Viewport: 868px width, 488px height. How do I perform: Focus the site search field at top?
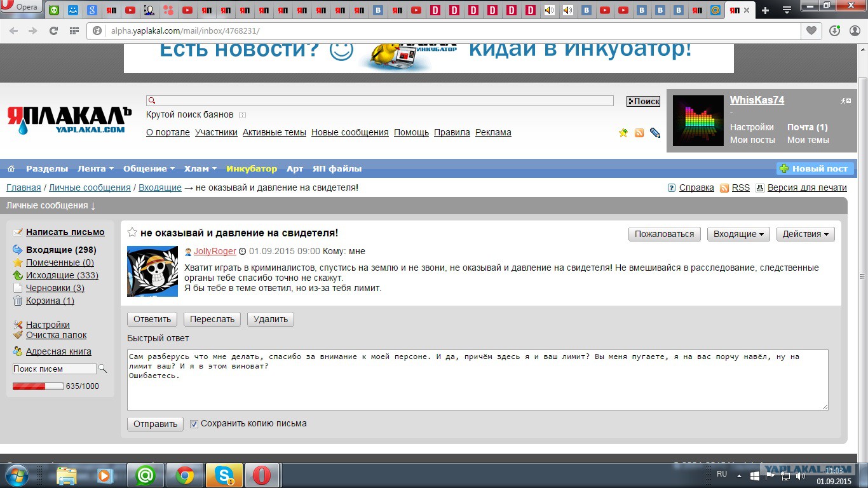380,100
